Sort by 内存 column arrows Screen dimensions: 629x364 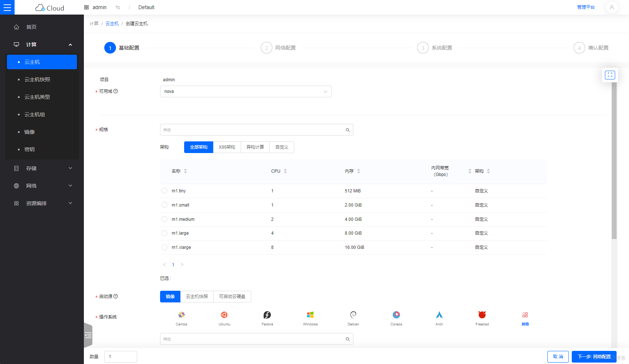click(358, 171)
